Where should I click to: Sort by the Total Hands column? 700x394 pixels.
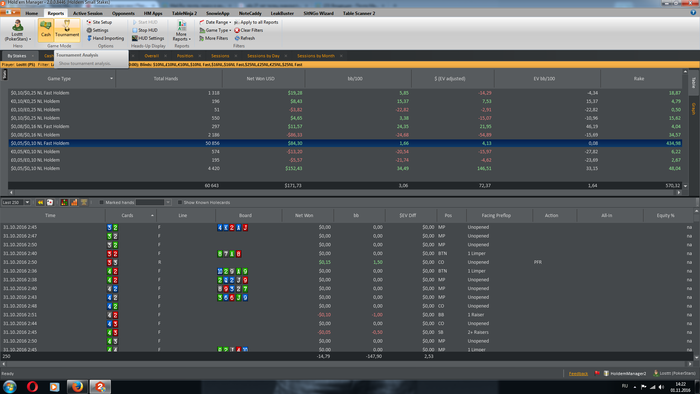point(166,79)
